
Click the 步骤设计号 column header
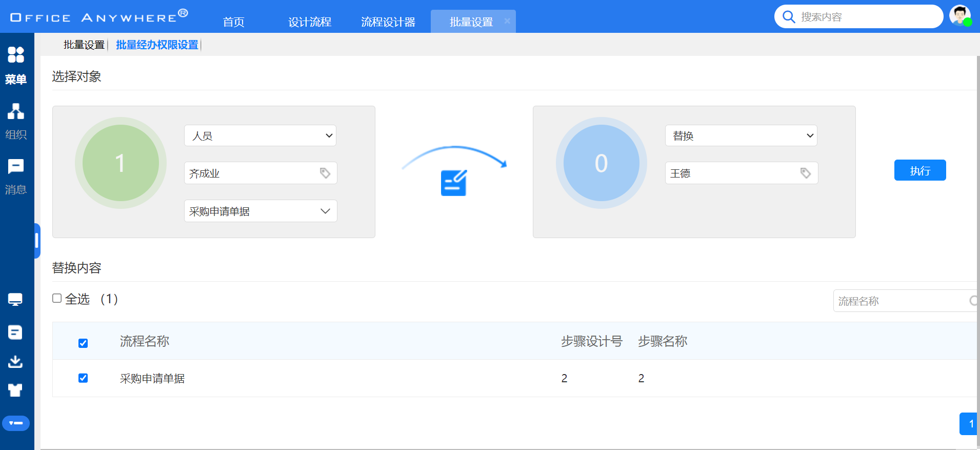point(592,341)
